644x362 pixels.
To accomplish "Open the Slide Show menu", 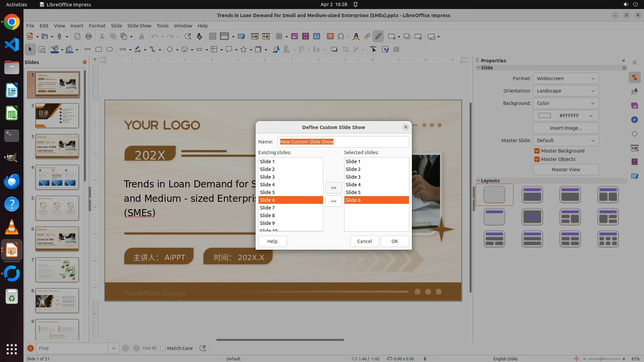I will point(139,26).
